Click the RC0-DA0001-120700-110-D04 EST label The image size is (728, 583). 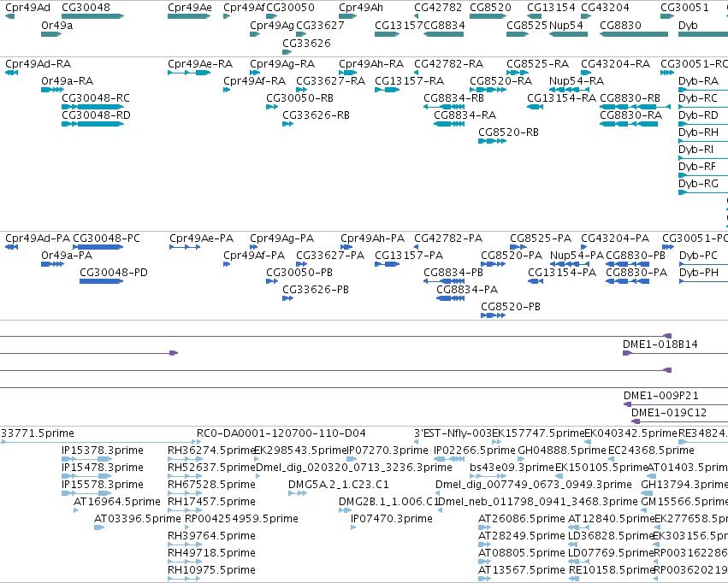(281, 433)
